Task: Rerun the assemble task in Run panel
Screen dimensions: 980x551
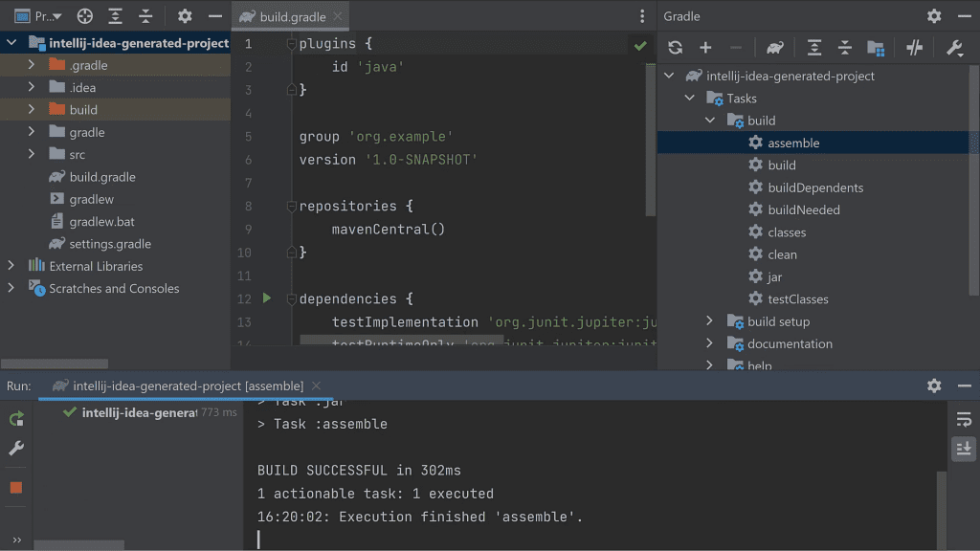Action: click(16, 419)
